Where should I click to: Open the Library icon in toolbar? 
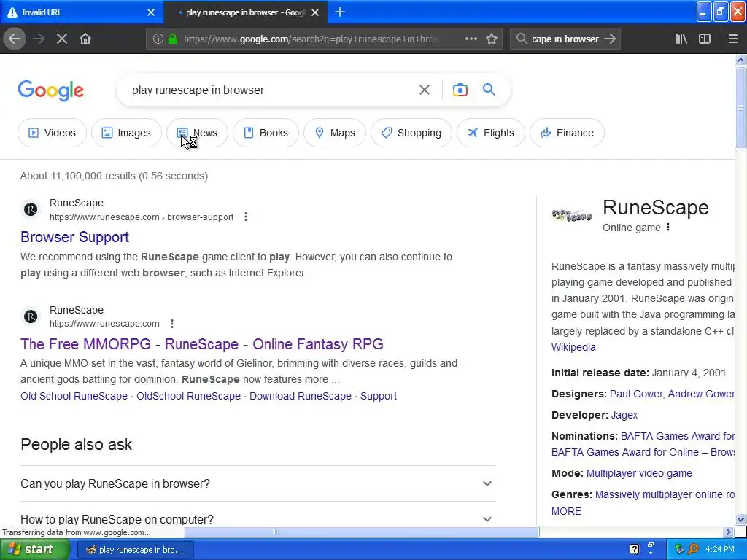point(681,39)
